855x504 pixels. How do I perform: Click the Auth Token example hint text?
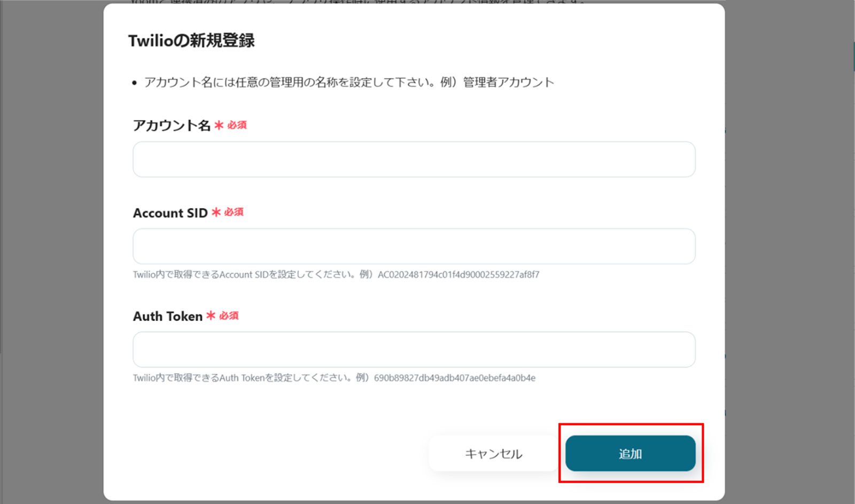coord(334,378)
